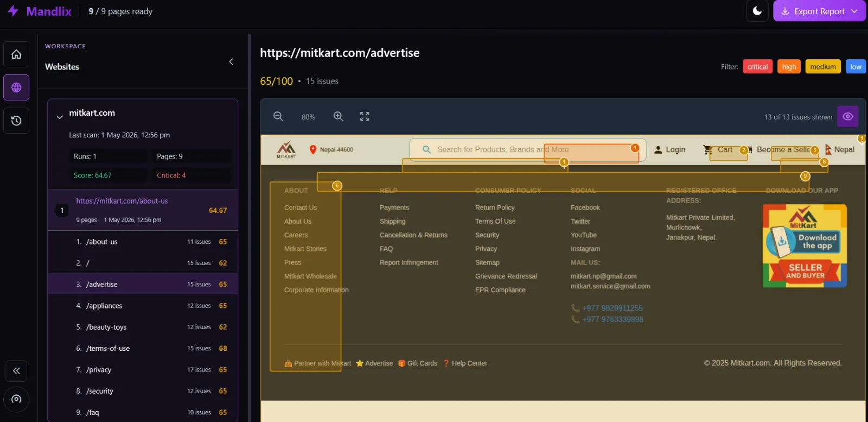The width and height of the screenshot is (868, 422).
Task: Click the Mandlix lightning logo
Action: (13, 11)
